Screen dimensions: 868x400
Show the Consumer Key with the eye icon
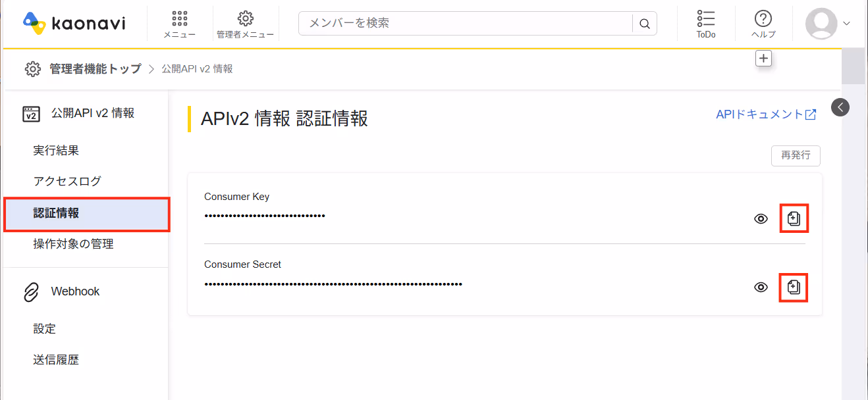(x=761, y=218)
